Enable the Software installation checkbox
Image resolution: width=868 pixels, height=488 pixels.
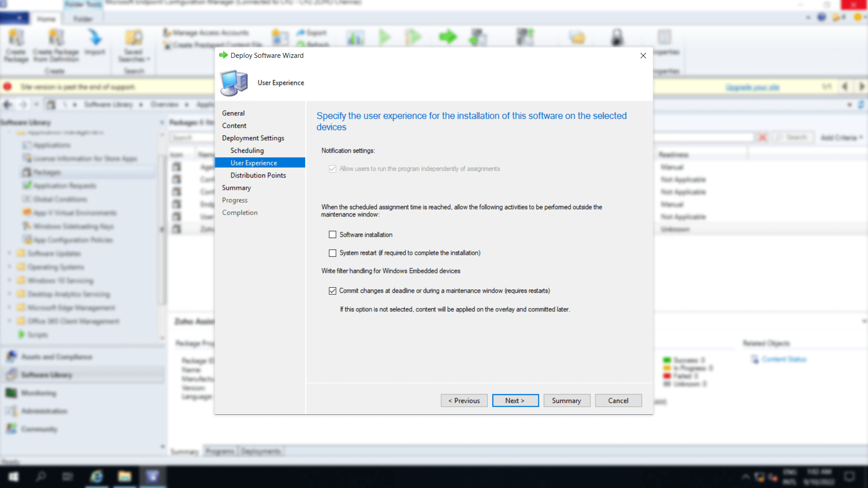(x=333, y=235)
